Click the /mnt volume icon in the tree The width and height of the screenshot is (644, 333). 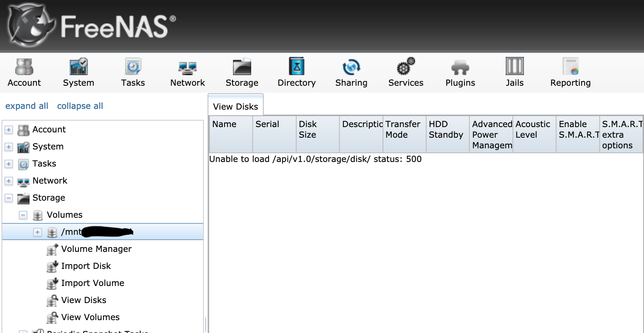[52, 232]
